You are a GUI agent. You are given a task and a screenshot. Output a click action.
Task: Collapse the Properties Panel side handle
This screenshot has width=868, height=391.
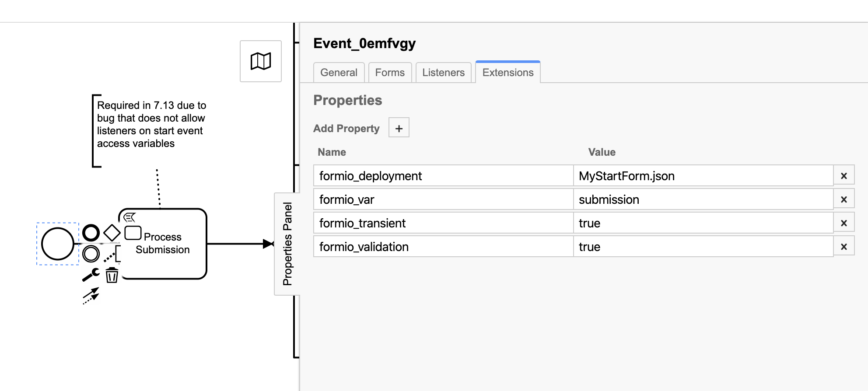click(287, 244)
